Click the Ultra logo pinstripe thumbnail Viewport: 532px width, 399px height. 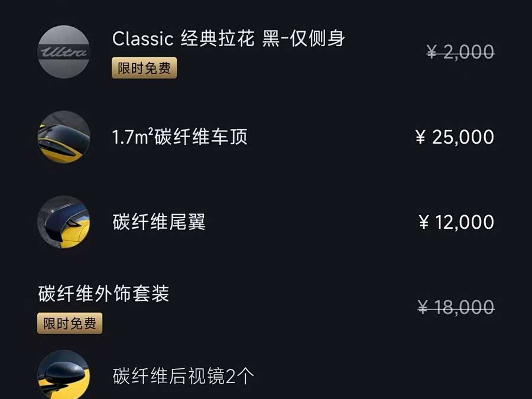64,52
